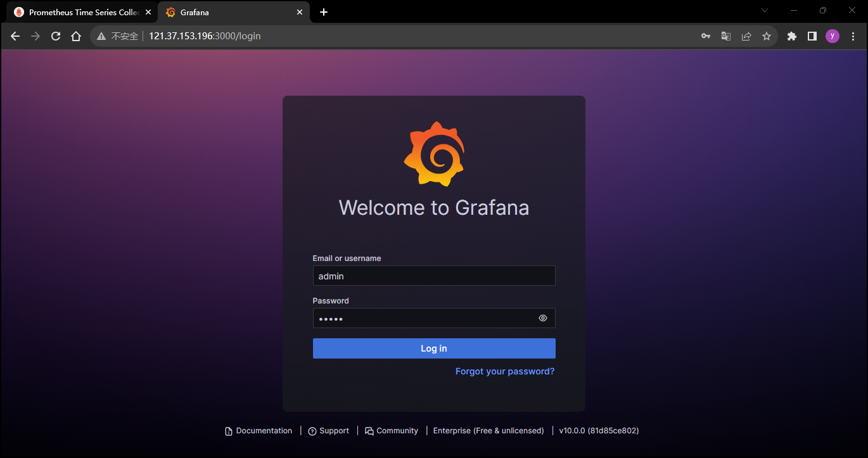Bookmark this page with star icon
The width and height of the screenshot is (868, 458).
tap(767, 36)
